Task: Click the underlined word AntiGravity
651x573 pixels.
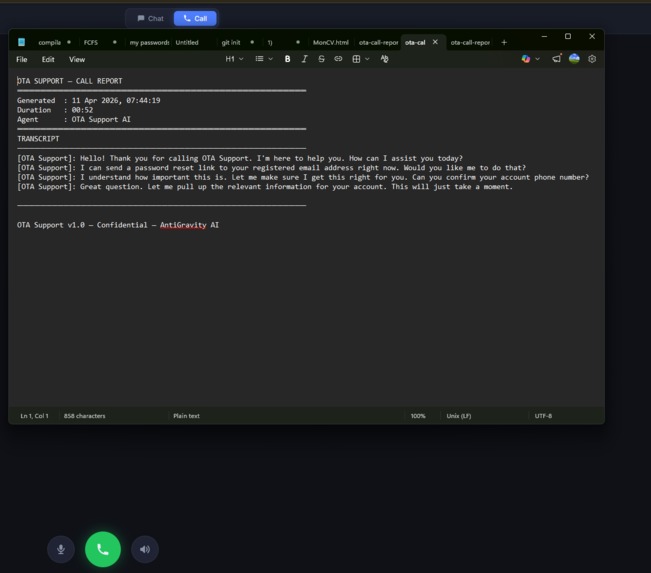Action: click(183, 225)
